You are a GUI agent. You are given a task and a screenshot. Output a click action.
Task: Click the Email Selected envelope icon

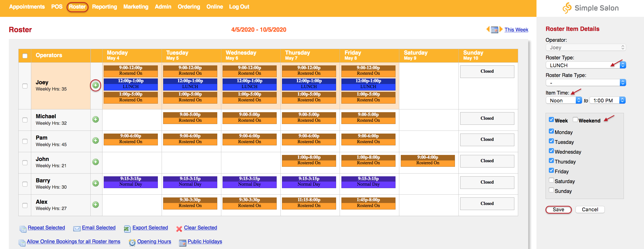(x=77, y=228)
